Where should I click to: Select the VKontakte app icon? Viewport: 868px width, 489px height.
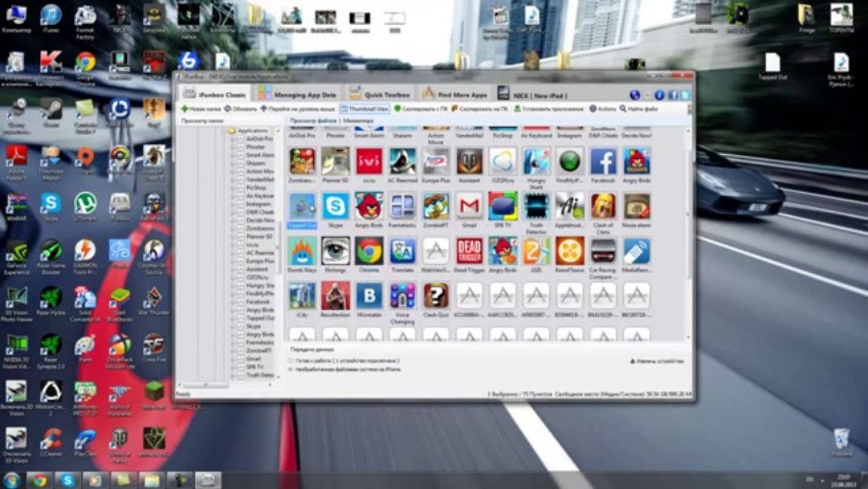(x=369, y=295)
